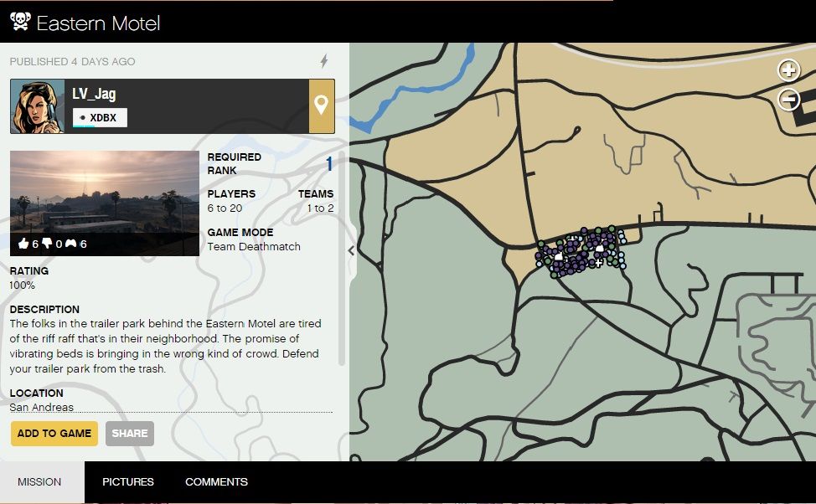Open LV_Jag's avatar picture
The image size is (816, 504).
tap(38, 106)
